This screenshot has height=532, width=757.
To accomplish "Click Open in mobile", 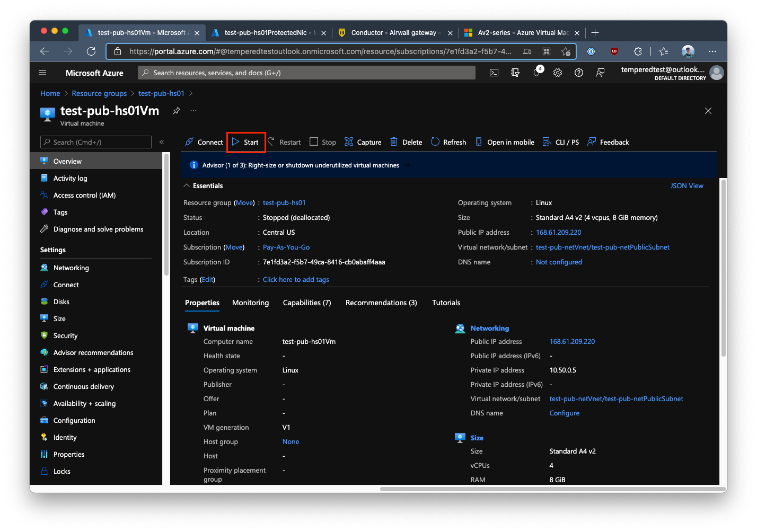I will [505, 142].
